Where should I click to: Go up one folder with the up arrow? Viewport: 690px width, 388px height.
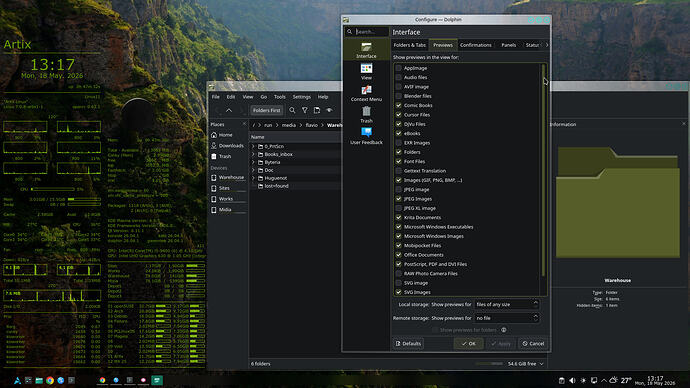(229, 110)
